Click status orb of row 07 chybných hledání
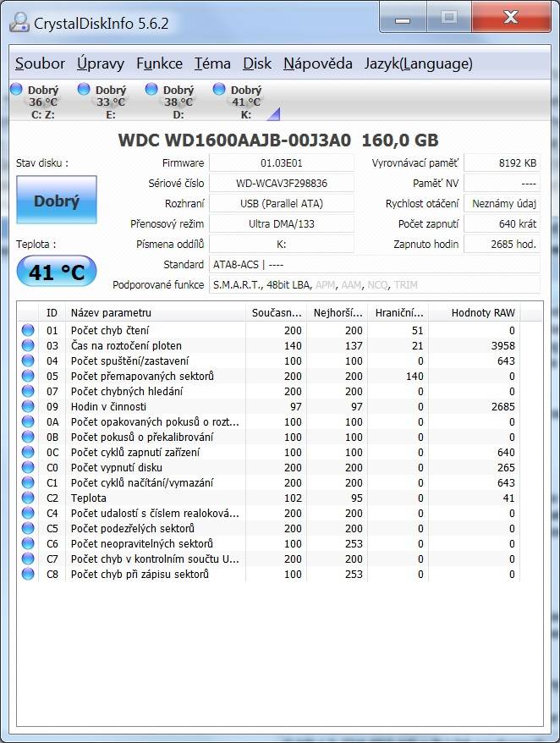 tap(28, 392)
